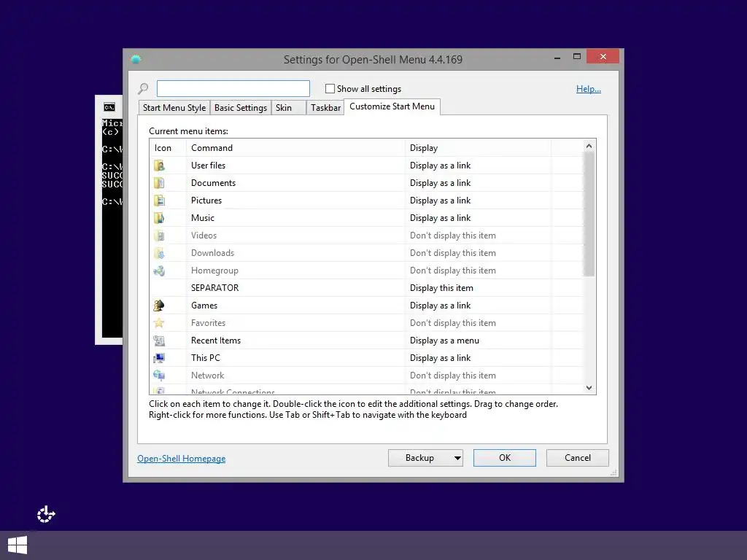Open Homegroup display option cell
This screenshot has height=560, width=747.
479,271
